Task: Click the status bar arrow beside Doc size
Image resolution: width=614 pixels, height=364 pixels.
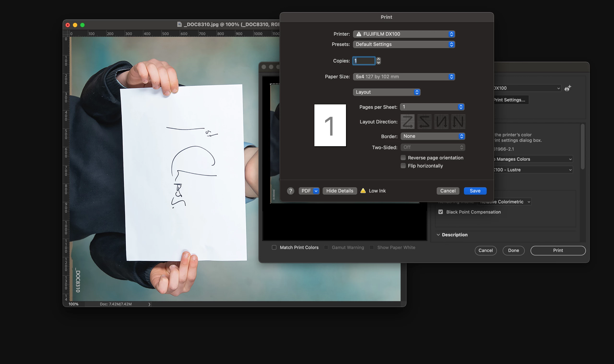Action: point(149,304)
